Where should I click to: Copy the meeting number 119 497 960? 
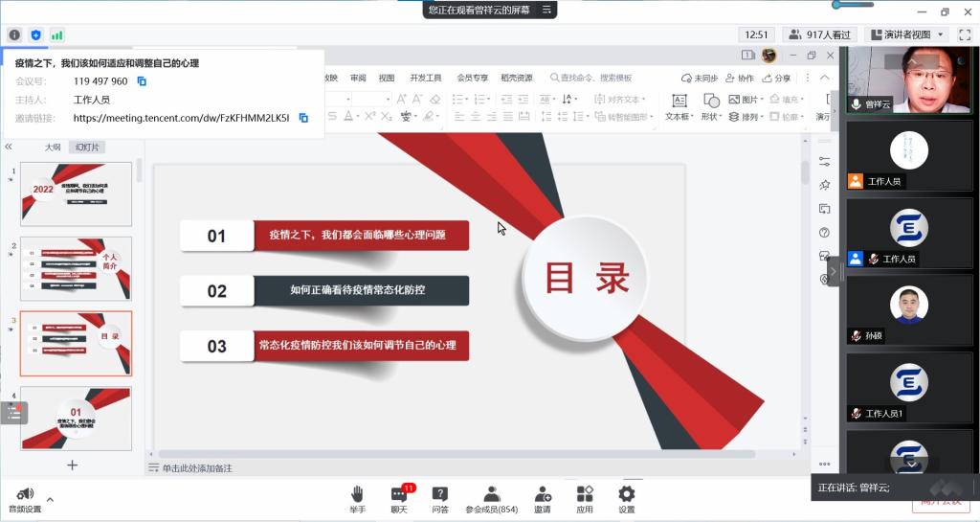tap(142, 81)
